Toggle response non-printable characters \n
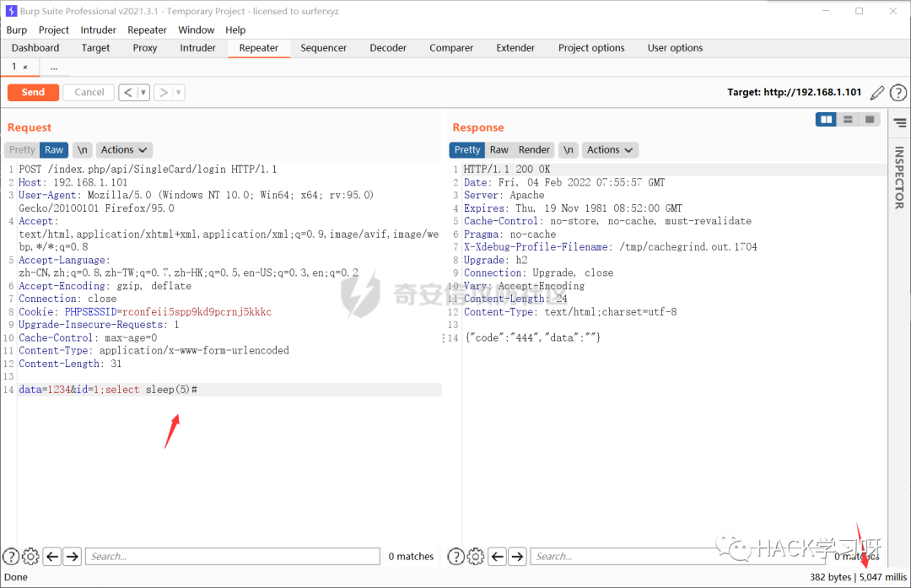 tap(569, 150)
